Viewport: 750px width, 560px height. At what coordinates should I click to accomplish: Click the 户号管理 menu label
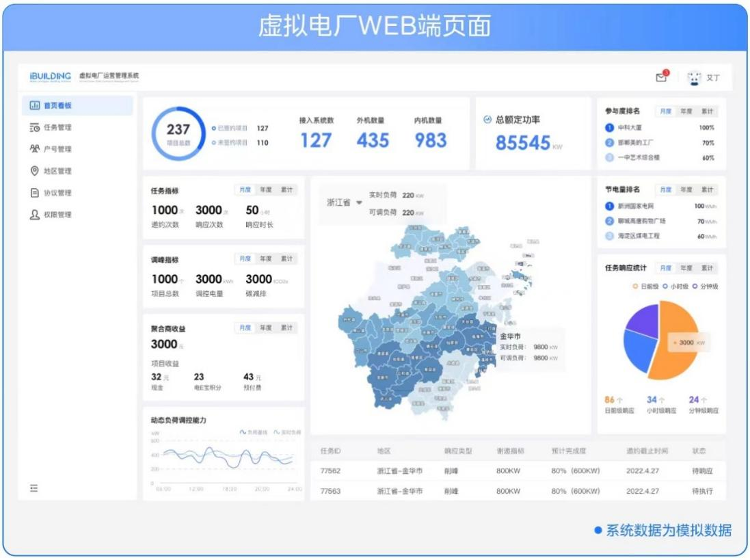[x=57, y=149]
